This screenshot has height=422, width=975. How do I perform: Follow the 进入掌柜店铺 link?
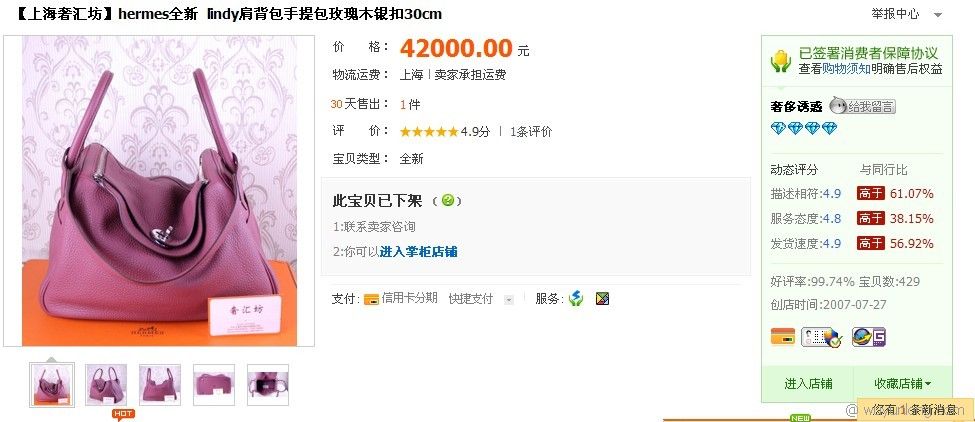coord(418,252)
